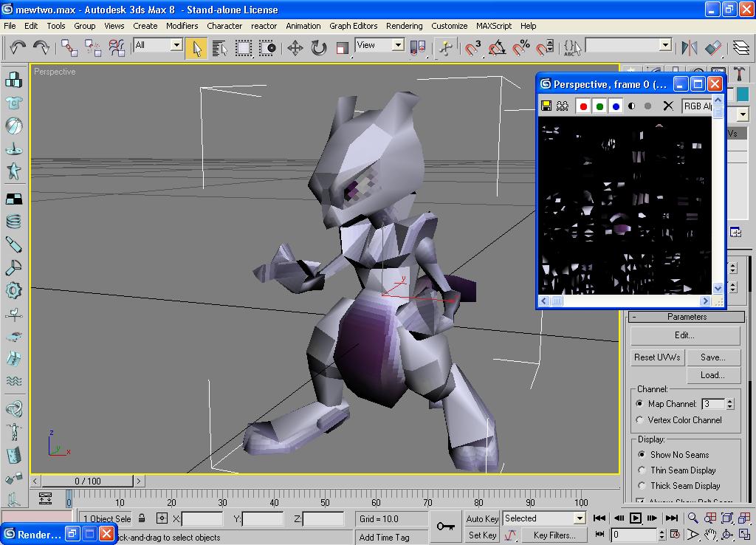Select the Select and Move tool

tap(295, 48)
